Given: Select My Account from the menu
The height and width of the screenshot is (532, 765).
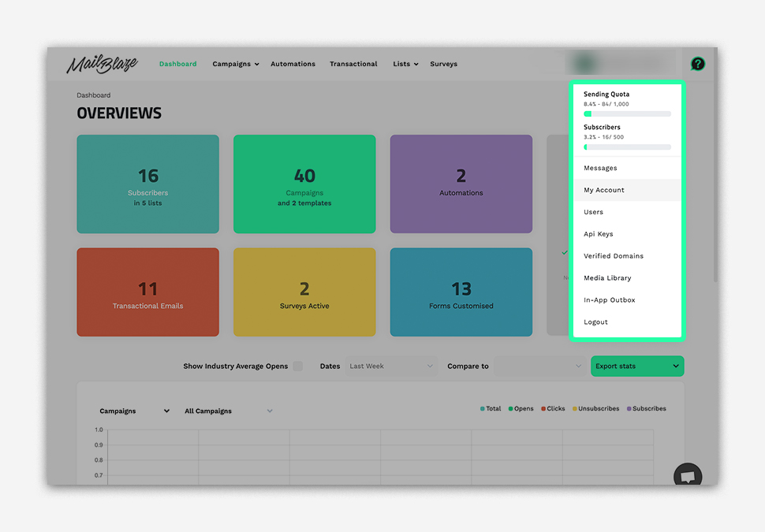Looking at the screenshot, I should click(604, 190).
